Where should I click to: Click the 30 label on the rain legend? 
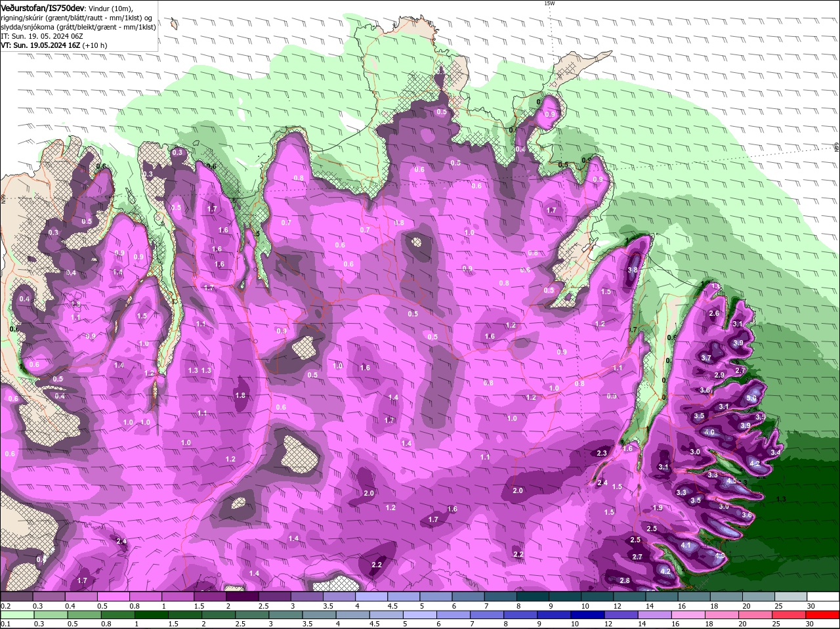point(810,624)
